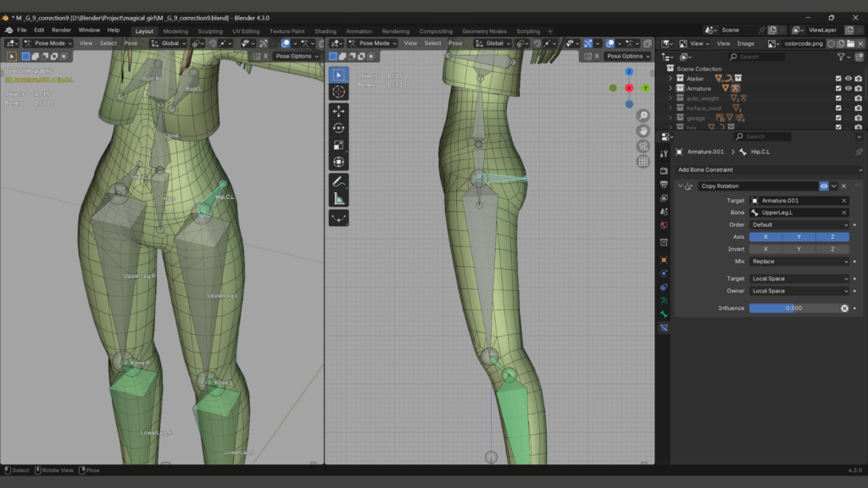Choose the Annotate pencil tool

click(x=338, y=181)
